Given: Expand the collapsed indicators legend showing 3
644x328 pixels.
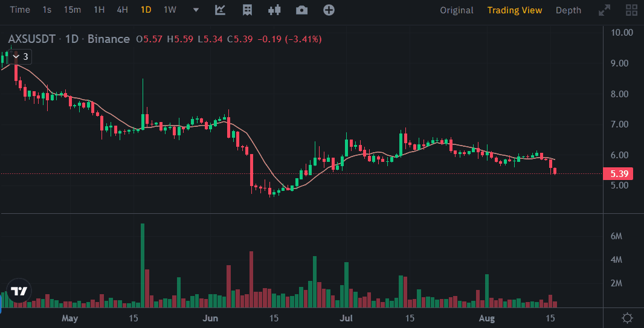Looking at the screenshot, I should [21, 57].
